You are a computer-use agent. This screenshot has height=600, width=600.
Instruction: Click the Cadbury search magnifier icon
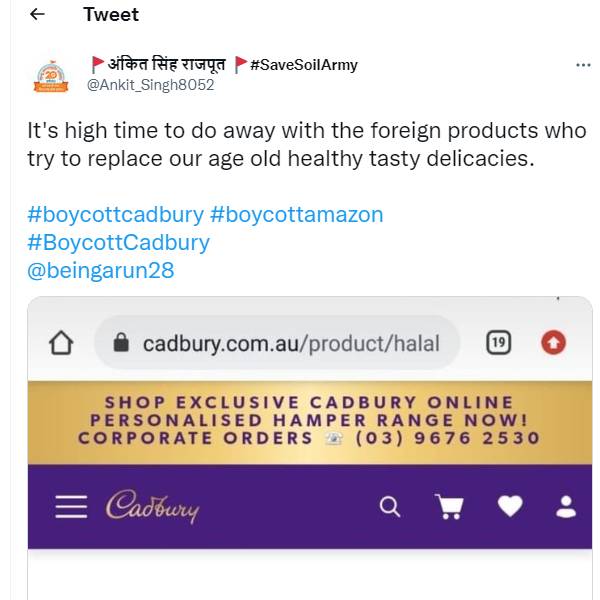point(390,507)
